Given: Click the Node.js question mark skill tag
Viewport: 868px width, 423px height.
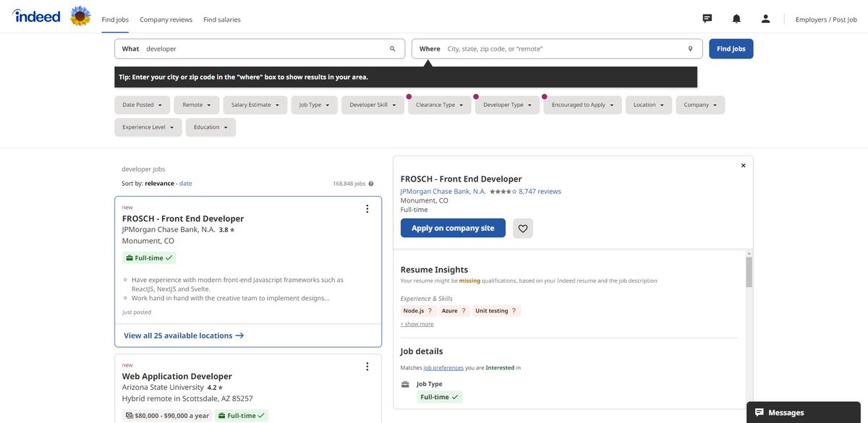Looking at the screenshot, I should (418, 311).
